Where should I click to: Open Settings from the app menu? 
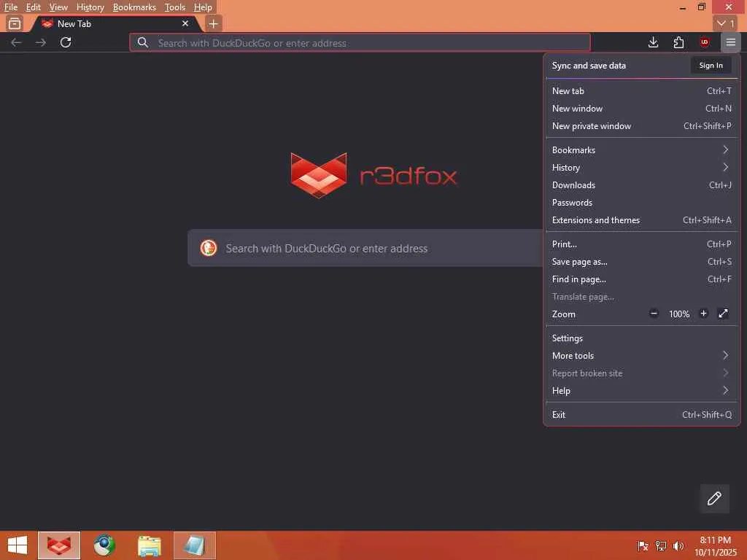click(x=641, y=338)
